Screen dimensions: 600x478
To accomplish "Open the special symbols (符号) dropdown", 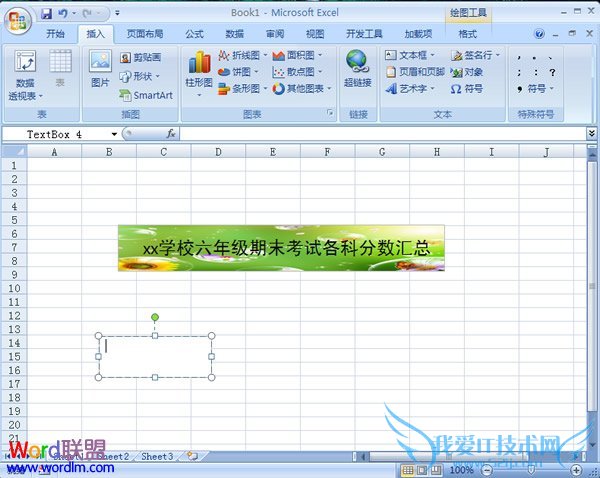I will tap(536, 89).
